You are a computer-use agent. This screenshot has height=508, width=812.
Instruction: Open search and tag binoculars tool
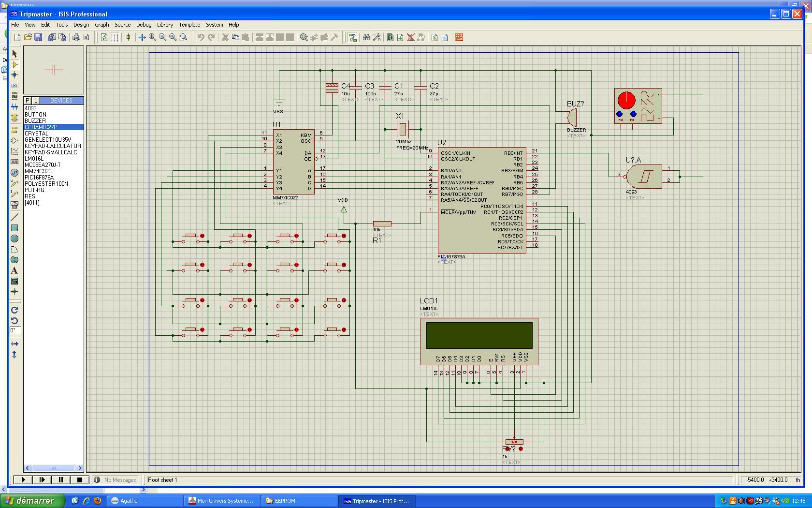point(366,37)
